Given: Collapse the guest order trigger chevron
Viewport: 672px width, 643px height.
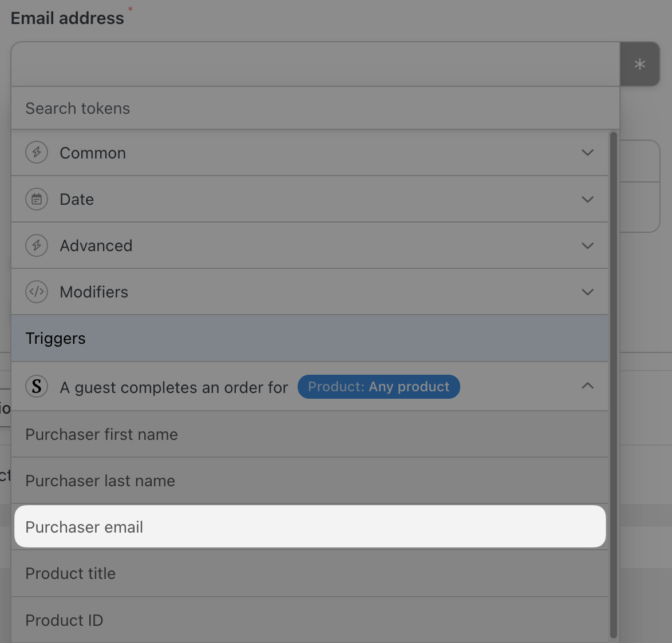Looking at the screenshot, I should tap(588, 386).
